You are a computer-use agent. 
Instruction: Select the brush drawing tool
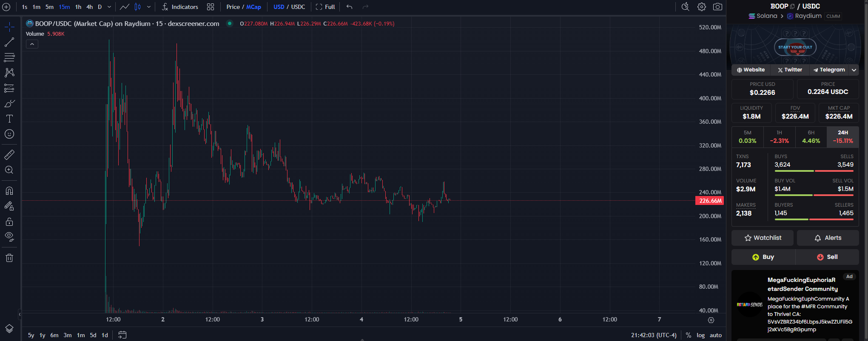point(9,103)
